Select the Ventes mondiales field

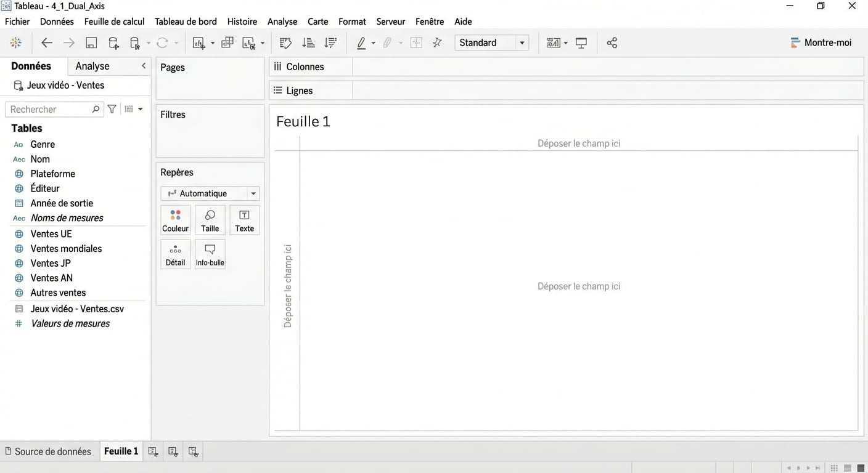[66, 249]
